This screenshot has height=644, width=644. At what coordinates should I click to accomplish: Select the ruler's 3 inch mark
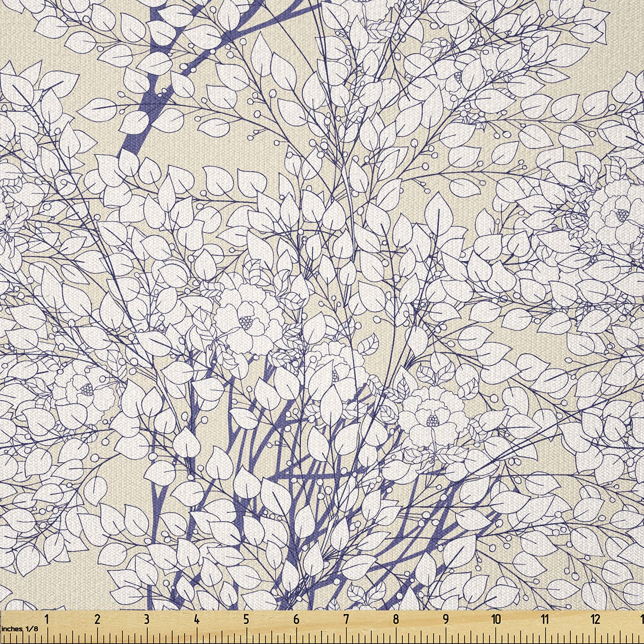pos(147,619)
